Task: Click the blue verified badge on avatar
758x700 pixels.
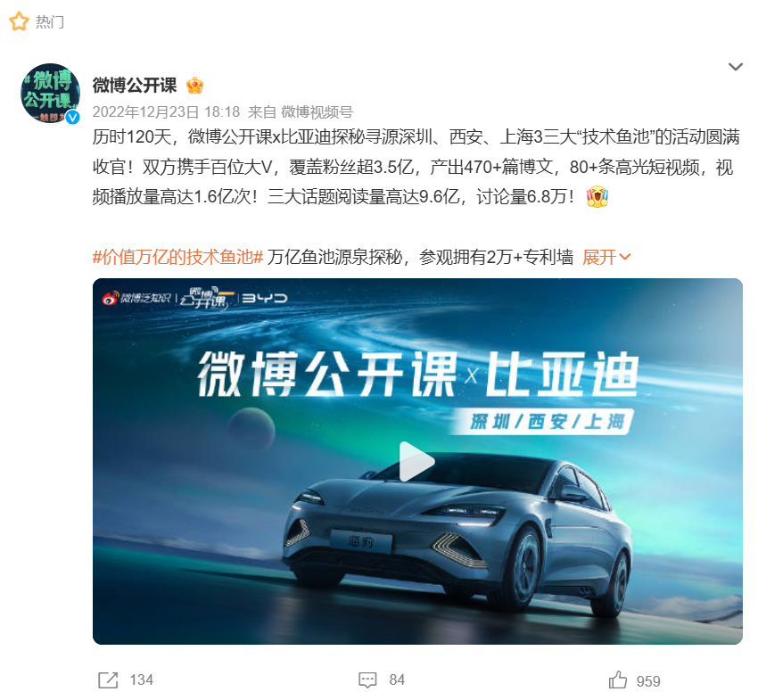Action: (73, 117)
